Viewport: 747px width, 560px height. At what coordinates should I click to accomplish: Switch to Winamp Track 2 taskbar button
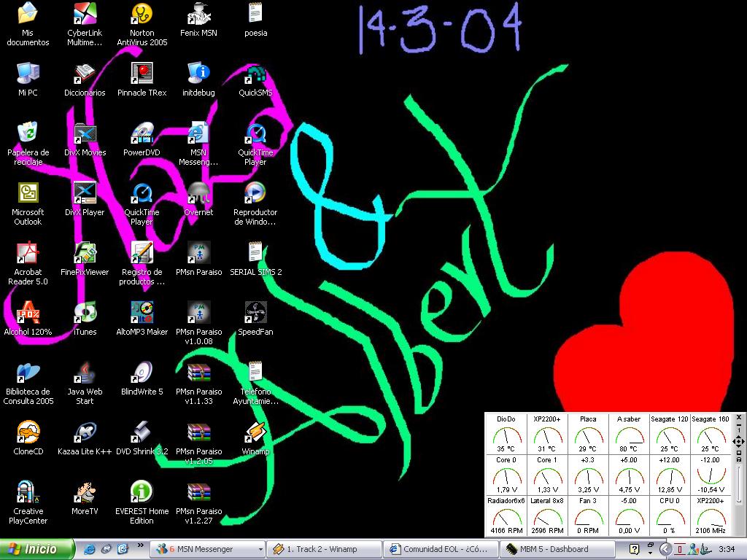point(323,549)
